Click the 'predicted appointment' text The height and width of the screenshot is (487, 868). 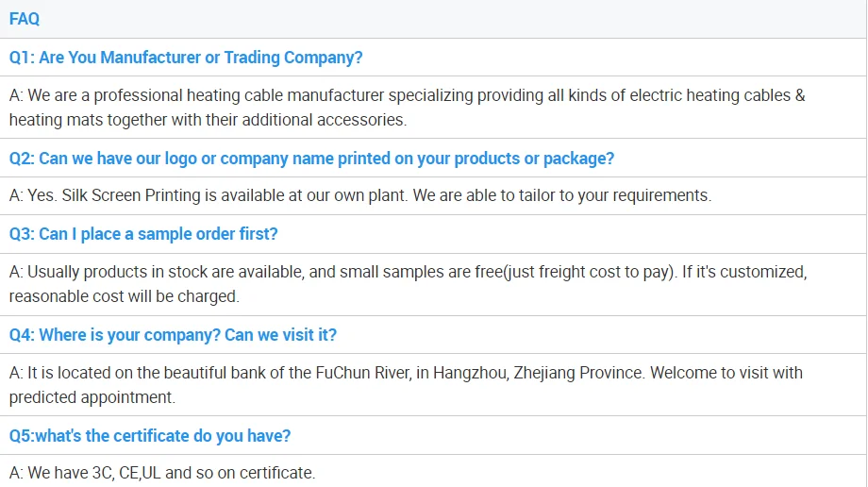click(92, 397)
